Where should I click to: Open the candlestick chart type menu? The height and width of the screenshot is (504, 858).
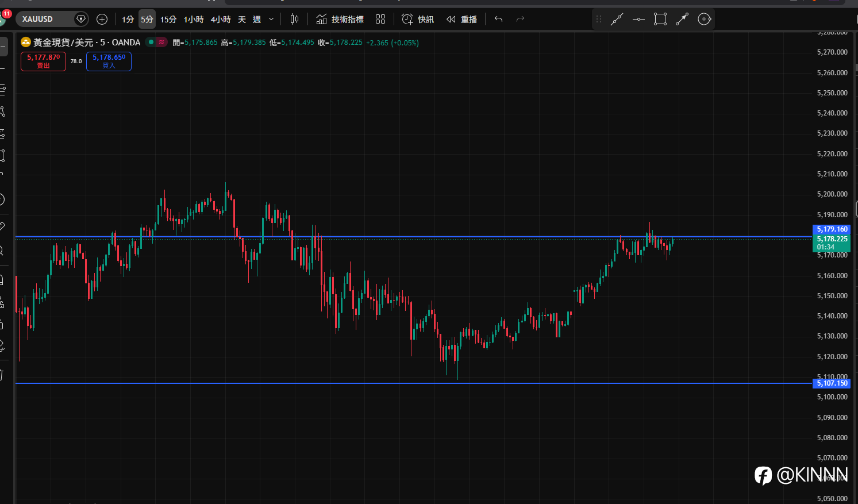pos(294,19)
